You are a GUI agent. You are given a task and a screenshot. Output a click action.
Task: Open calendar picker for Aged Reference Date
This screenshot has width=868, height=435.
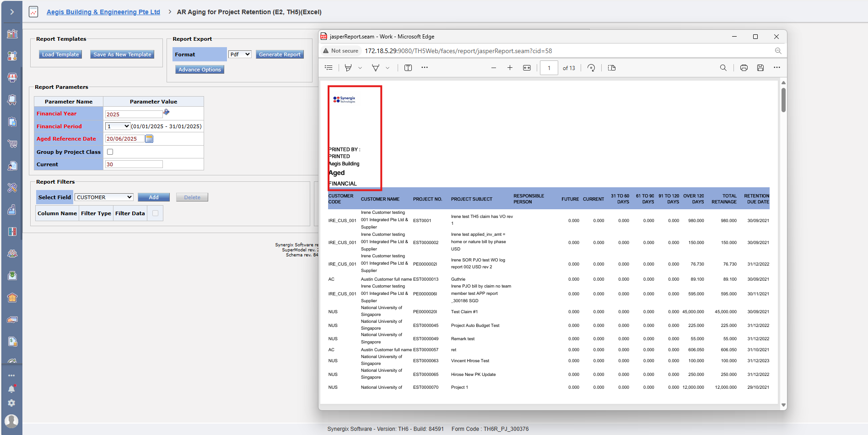click(x=149, y=139)
